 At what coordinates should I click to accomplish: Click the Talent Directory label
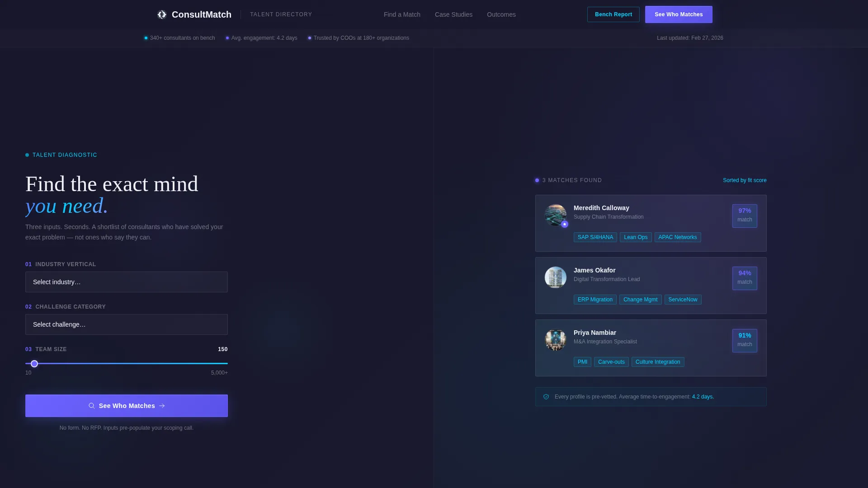pyautogui.click(x=281, y=14)
